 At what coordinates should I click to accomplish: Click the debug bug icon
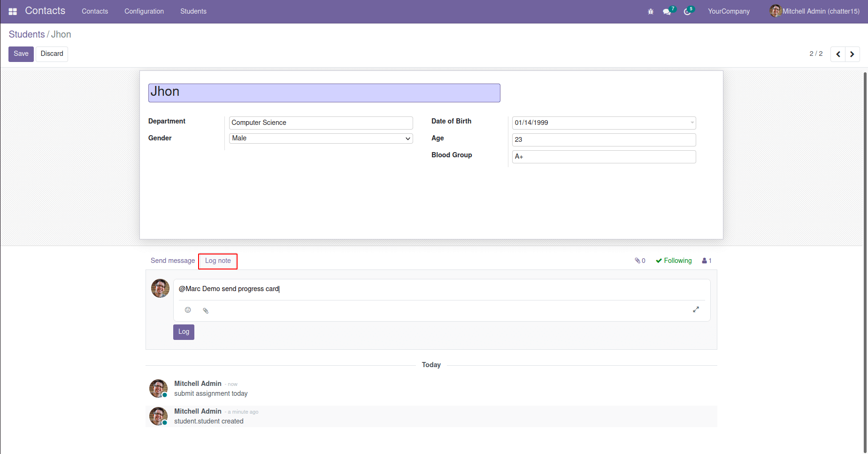650,12
